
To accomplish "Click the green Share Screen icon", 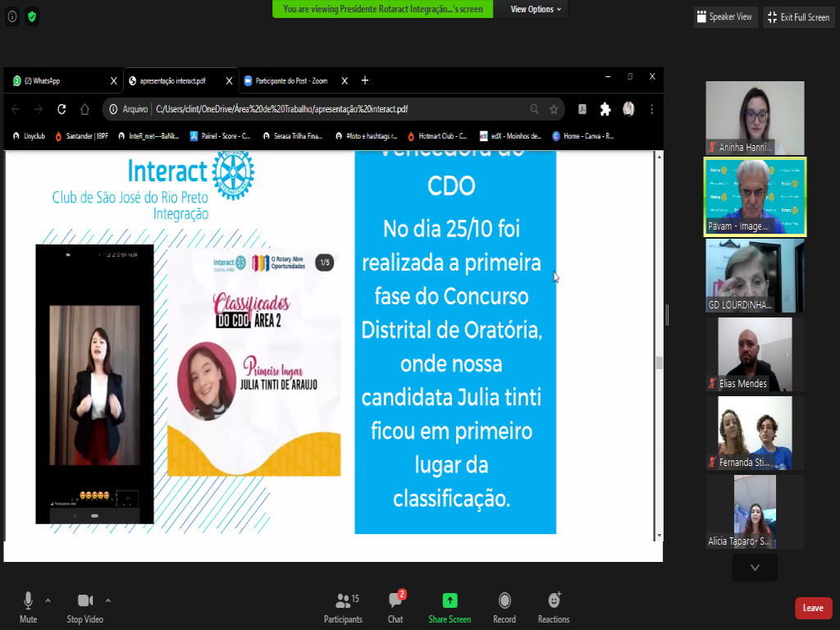I will click(450, 600).
